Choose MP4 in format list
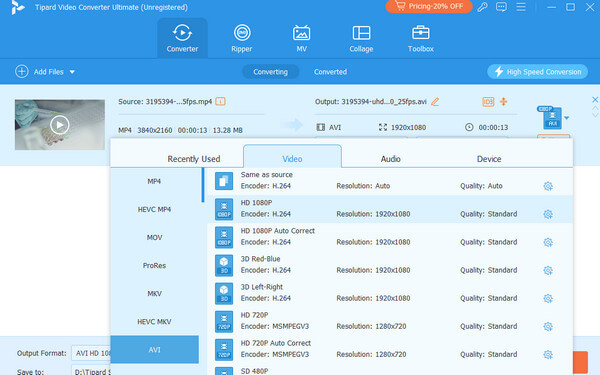 [155, 181]
